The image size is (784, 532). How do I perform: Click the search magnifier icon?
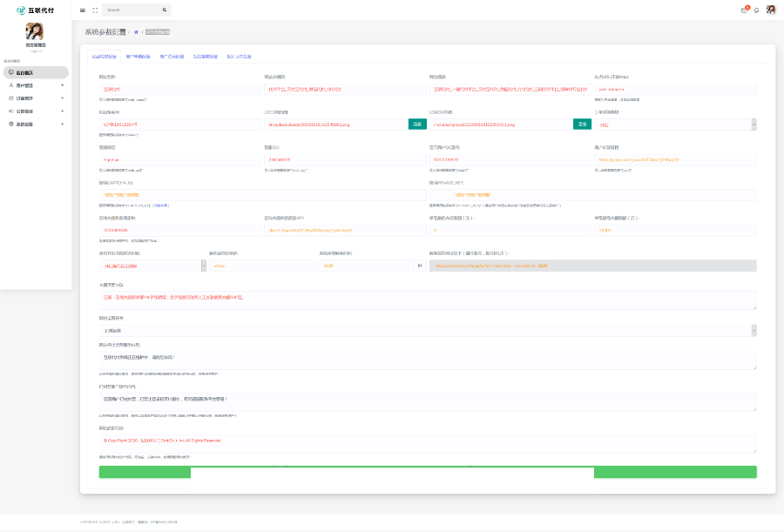(165, 10)
